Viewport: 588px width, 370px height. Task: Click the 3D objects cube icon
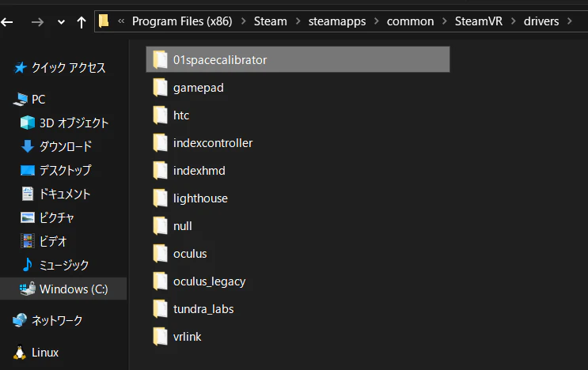[x=28, y=123]
